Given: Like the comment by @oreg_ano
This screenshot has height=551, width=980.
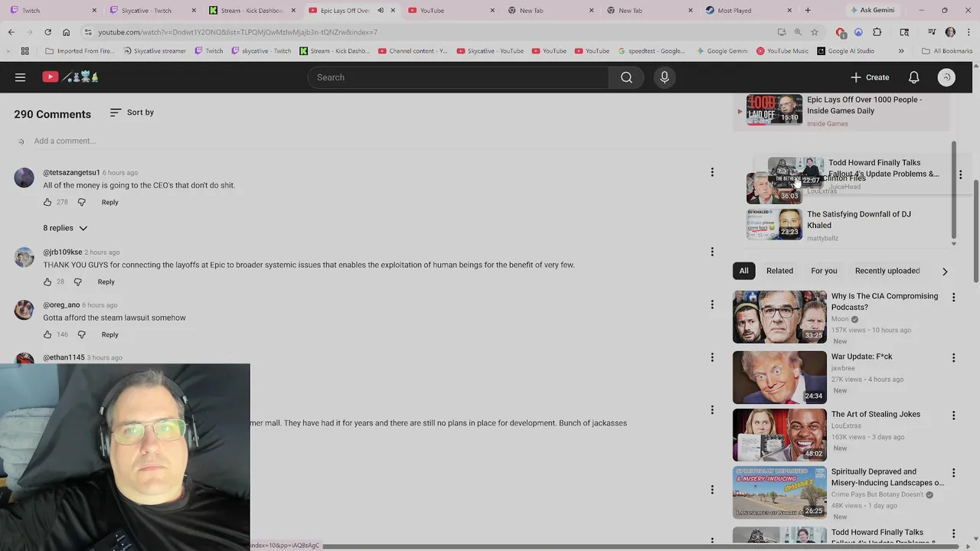Looking at the screenshot, I should tap(47, 334).
